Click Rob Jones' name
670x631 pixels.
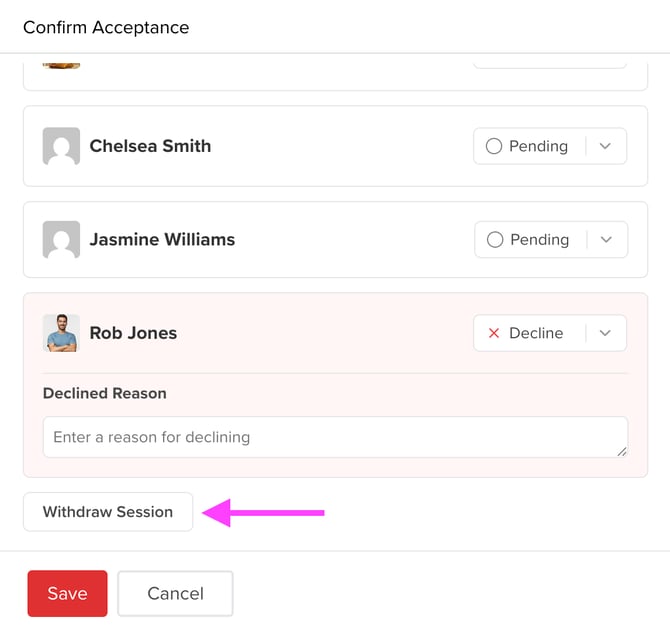(133, 333)
